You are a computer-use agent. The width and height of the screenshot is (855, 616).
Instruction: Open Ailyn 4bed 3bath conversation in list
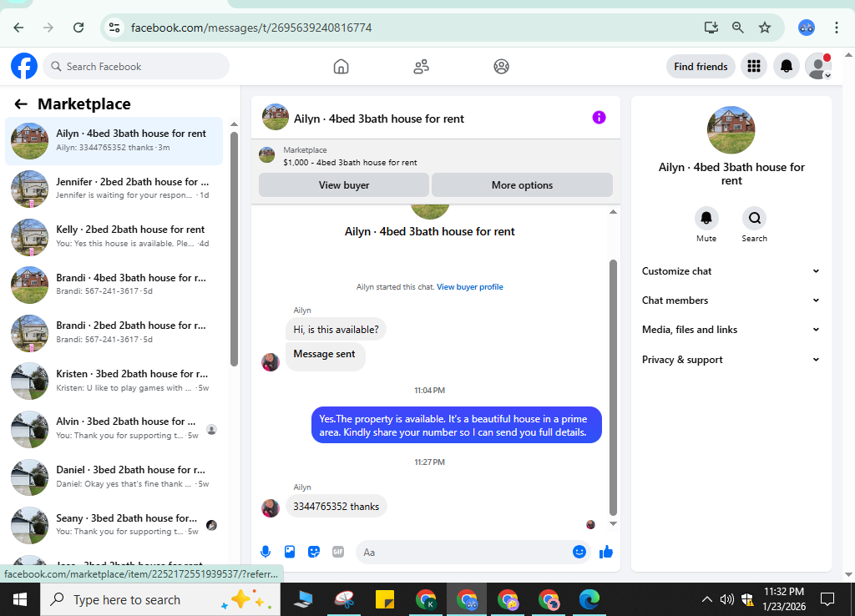(114, 140)
